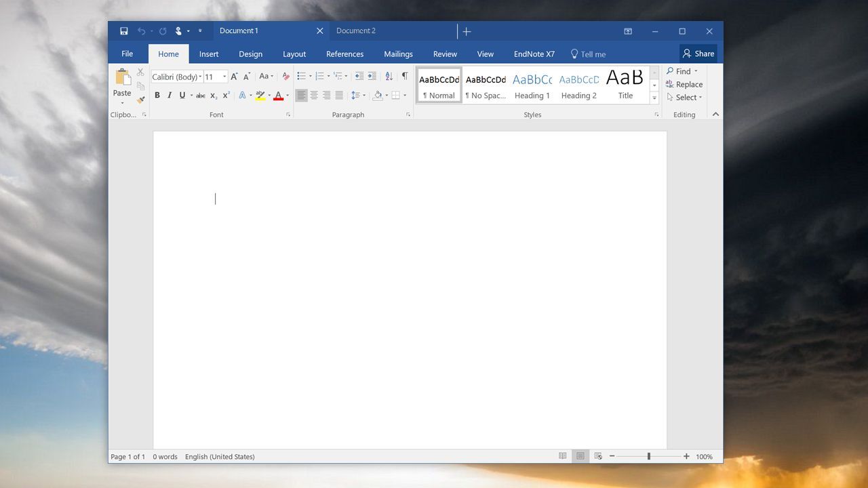Click the Grow Font size icon

(x=234, y=77)
